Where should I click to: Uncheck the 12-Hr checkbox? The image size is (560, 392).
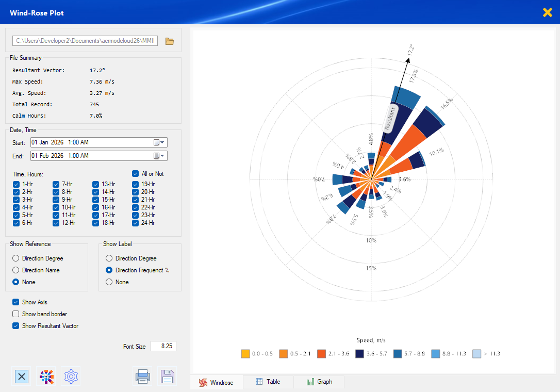(x=56, y=223)
